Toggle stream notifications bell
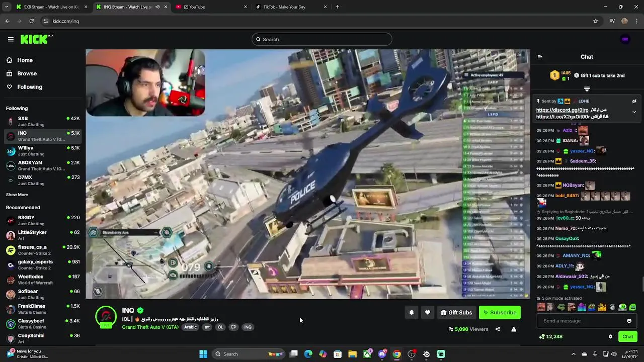 coord(411,312)
